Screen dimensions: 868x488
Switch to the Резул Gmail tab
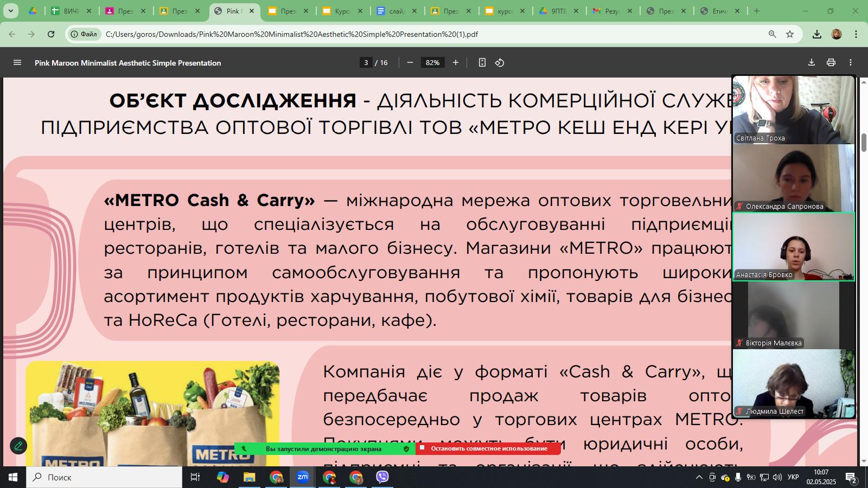614,11
